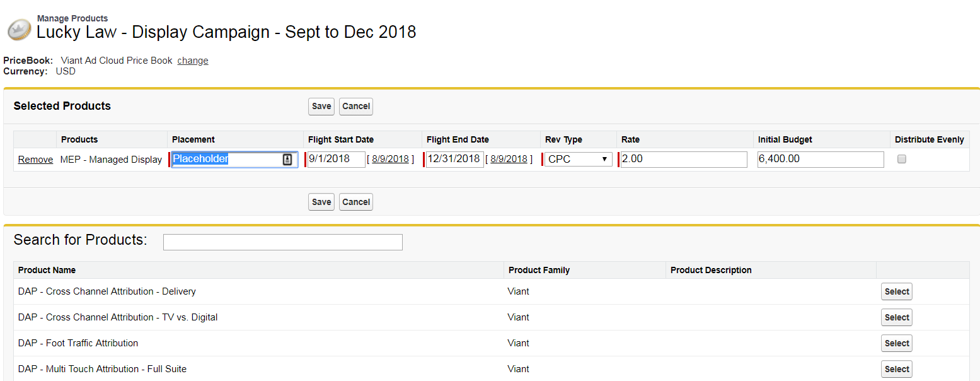Click the Initial Budget field
The height and width of the screenshot is (381, 980).
(821, 160)
